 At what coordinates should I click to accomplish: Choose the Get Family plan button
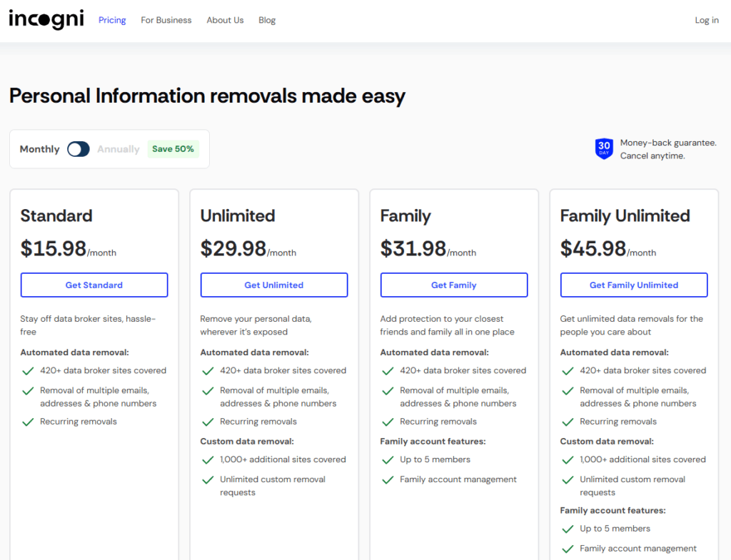point(454,285)
